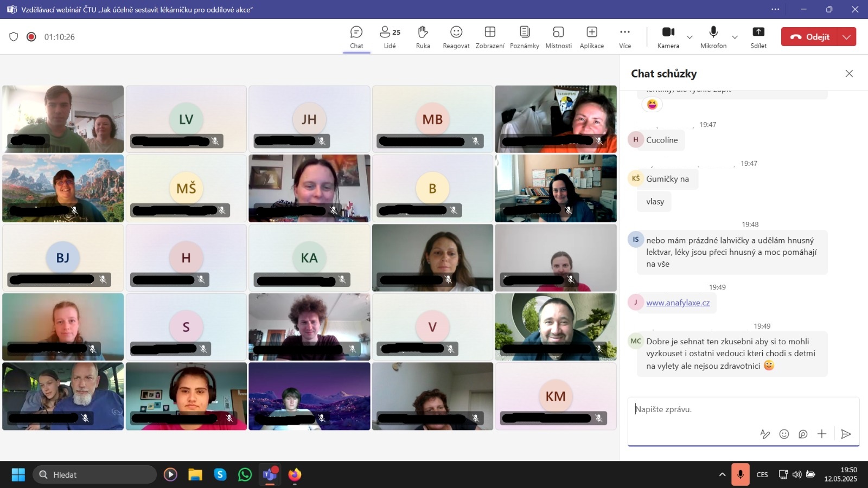Share screen with Sdílet

click(x=758, y=37)
